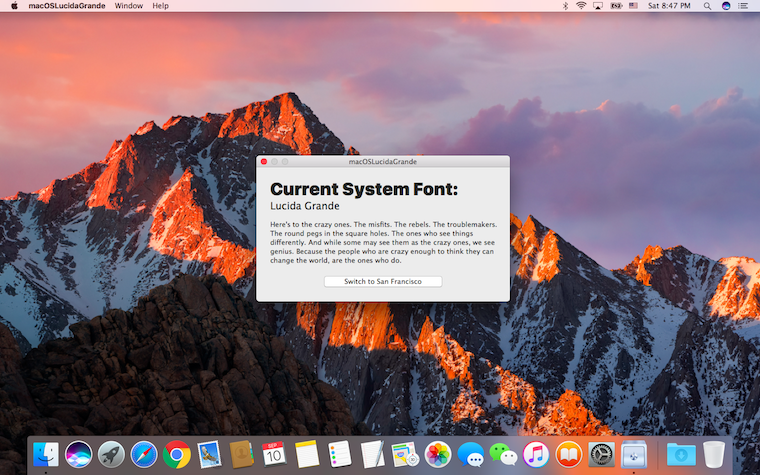Open Launchpad rocket icon

tap(111, 454)
